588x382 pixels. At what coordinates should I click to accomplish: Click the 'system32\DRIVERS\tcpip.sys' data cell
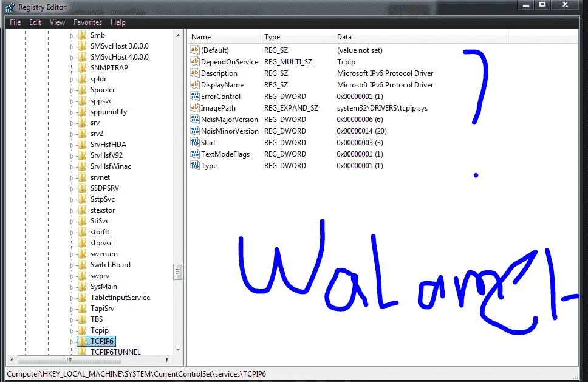tap(382, 108)
